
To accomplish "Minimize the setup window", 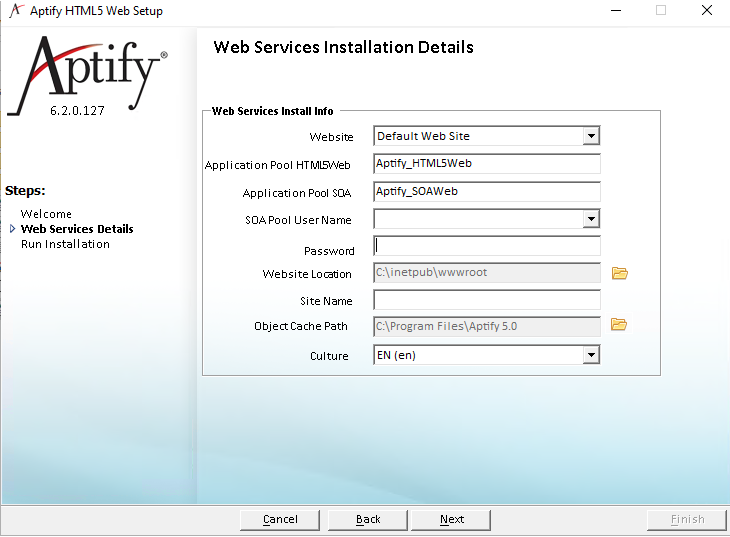I will point(616,10).
